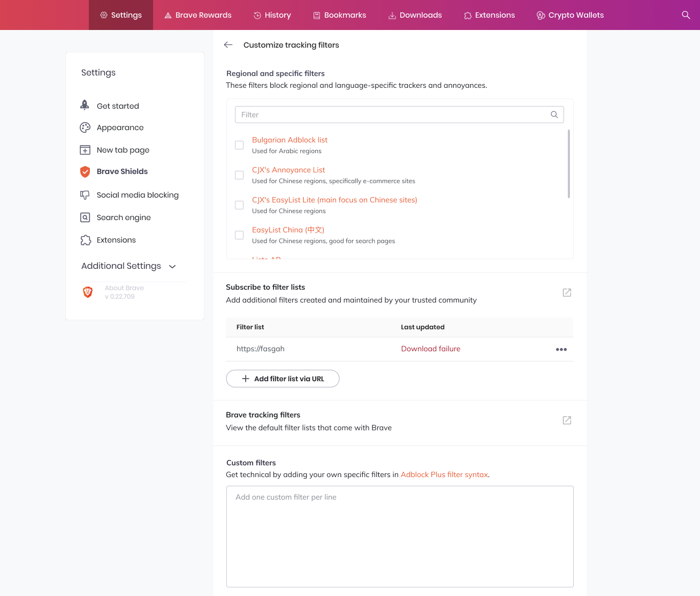Click the plus icon in Add filter list button
The width and height of the screenshot is (700, 596).
pos(246,379)
